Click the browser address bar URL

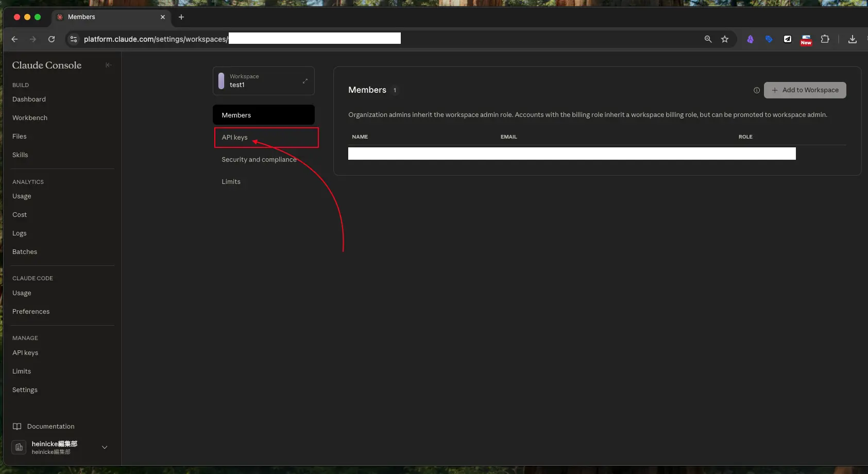[x=155, y=39]
